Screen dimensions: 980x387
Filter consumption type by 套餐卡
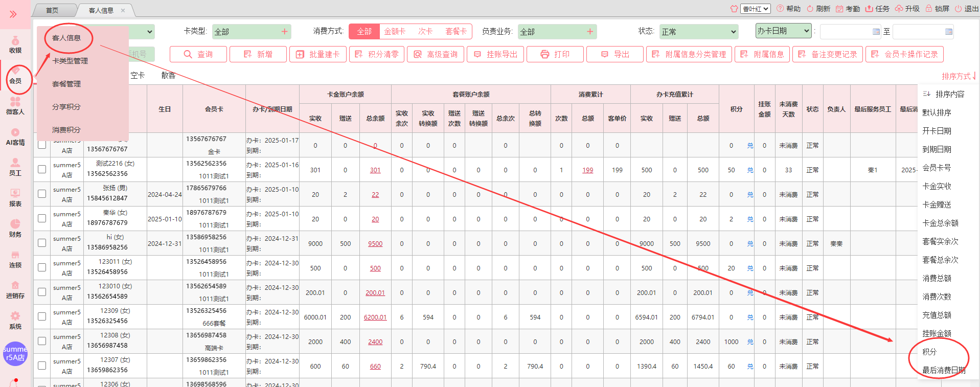pos(456,32)
